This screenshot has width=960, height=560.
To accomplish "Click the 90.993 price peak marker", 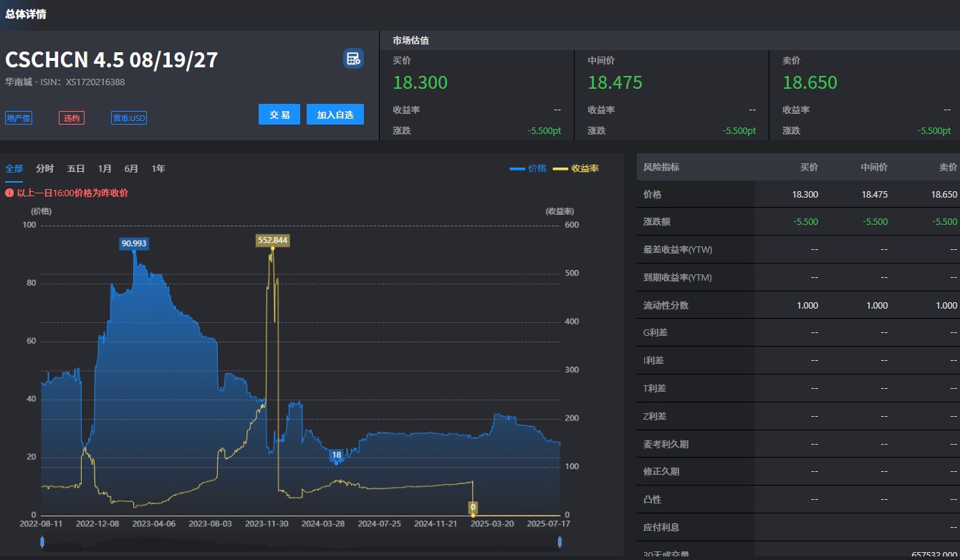I will click(x=134, y=243).
